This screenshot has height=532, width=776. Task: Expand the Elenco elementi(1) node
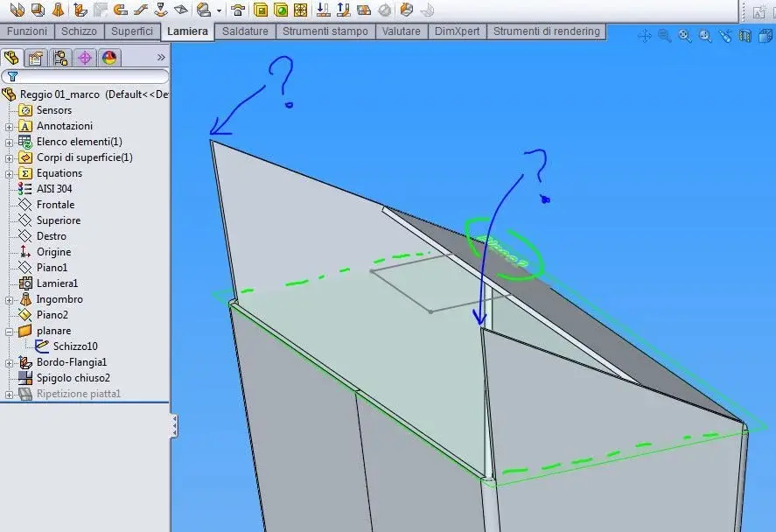[9, 142]
